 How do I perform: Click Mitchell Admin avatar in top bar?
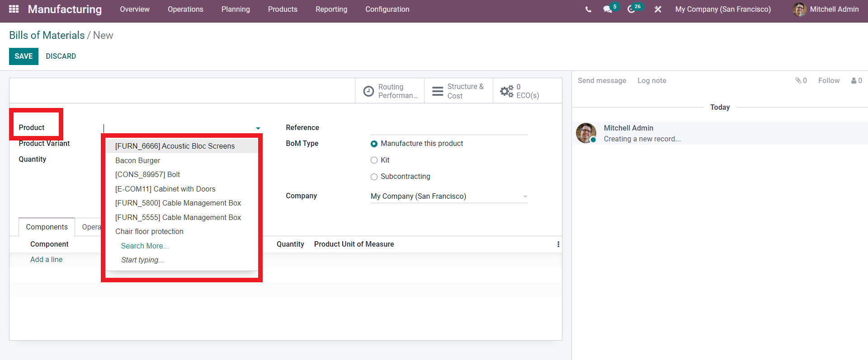pyautogui.click(x=799, y=9)
